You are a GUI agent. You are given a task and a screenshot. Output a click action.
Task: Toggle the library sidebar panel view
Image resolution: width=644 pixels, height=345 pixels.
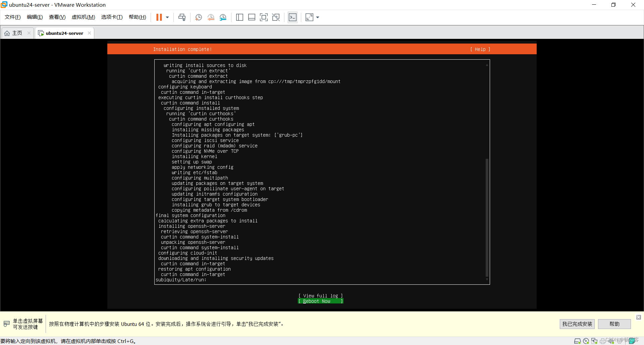coord(239,17)
